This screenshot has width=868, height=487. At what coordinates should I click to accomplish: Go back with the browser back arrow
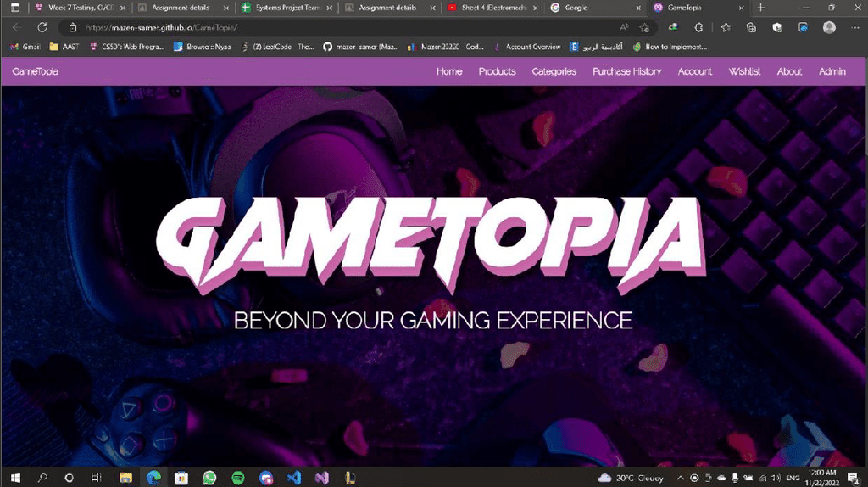pyautogui.click(x=17, y=27)
